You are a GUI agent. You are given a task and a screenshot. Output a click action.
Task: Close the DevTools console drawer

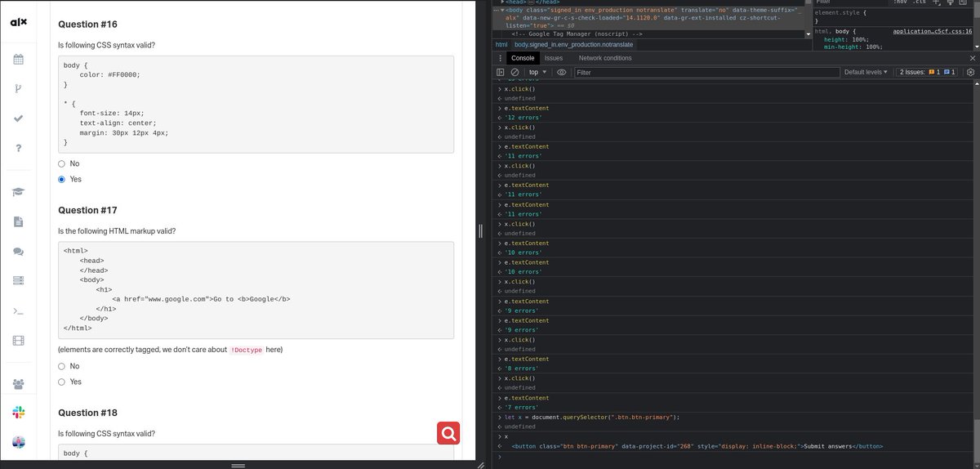pos(972,58)
